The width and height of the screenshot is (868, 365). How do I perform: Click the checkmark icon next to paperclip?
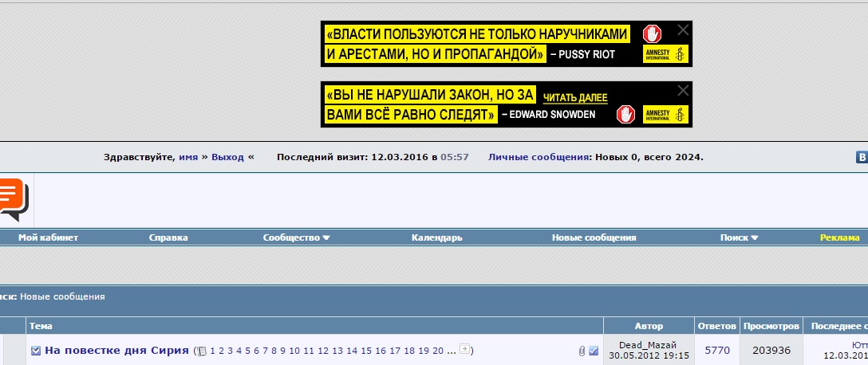click(x=594, y=351)
